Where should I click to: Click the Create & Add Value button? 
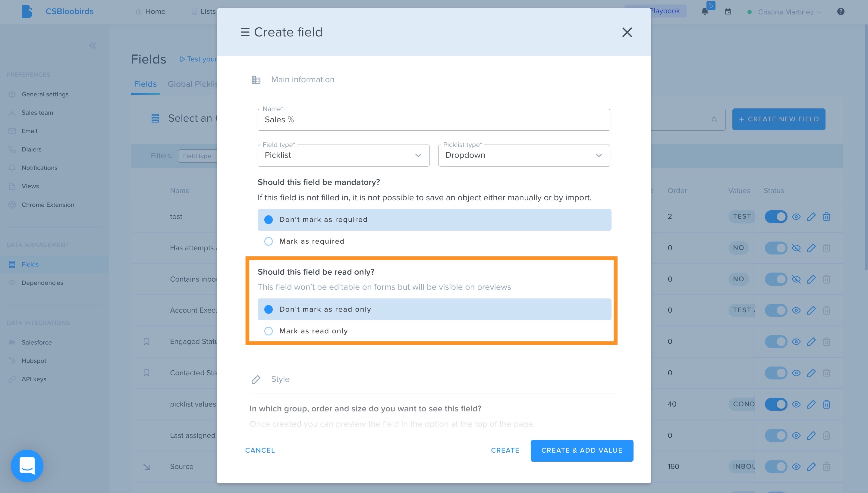[582, 450]
